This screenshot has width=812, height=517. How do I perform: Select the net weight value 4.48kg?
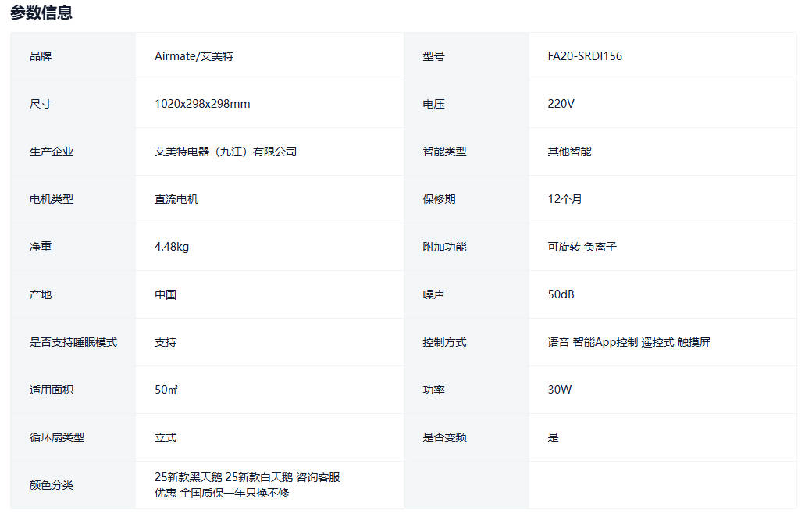172,247
